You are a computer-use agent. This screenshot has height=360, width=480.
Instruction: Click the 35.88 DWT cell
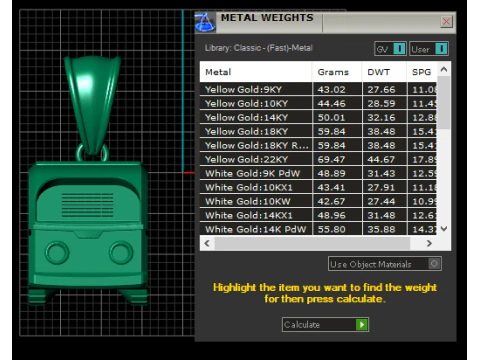pyautogui.click(x=384, y=229)
